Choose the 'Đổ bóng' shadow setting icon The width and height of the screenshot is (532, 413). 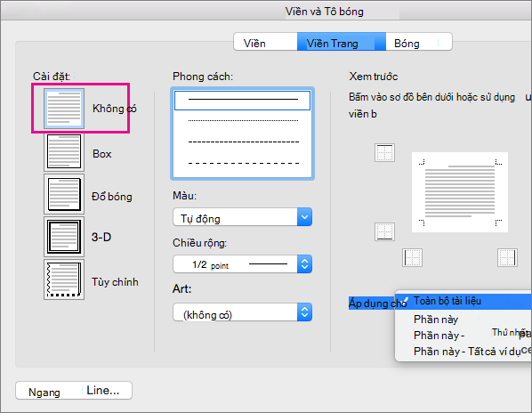click(64, 194)
